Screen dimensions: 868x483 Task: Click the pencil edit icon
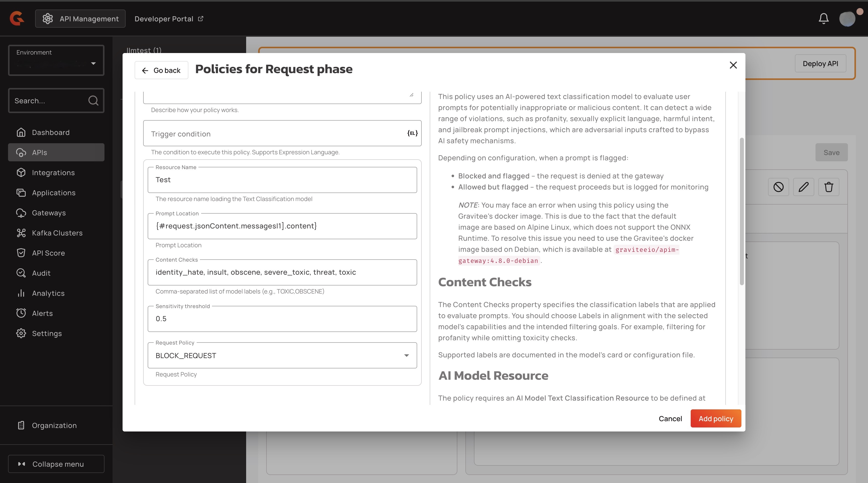click(x=803, y=187)
